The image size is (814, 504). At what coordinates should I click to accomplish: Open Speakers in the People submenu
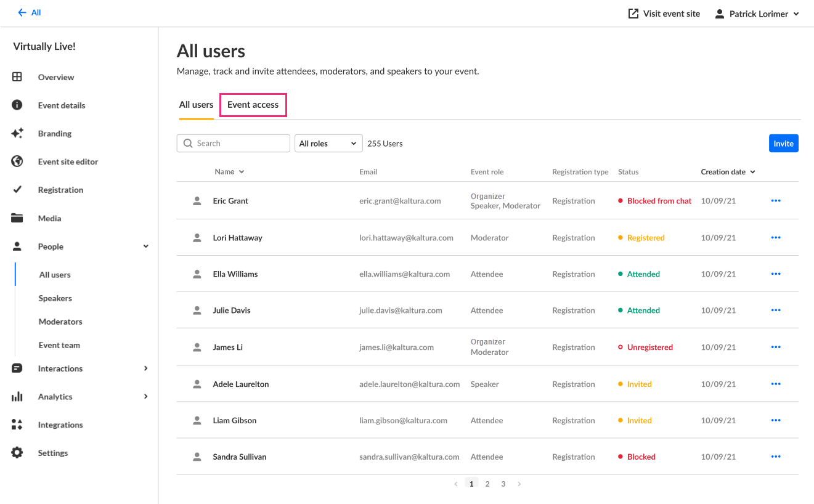pyautogui.click(x=55, y=298)
